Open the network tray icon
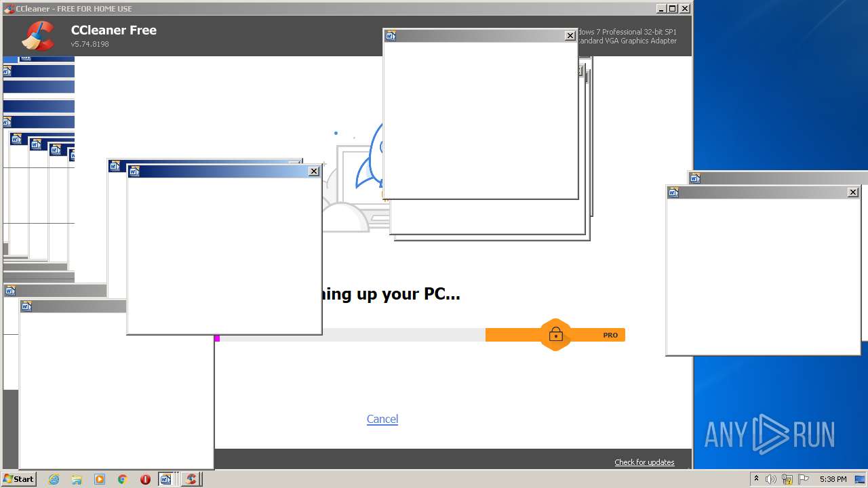This screenshot has width=868, height=488. point(787,479)
